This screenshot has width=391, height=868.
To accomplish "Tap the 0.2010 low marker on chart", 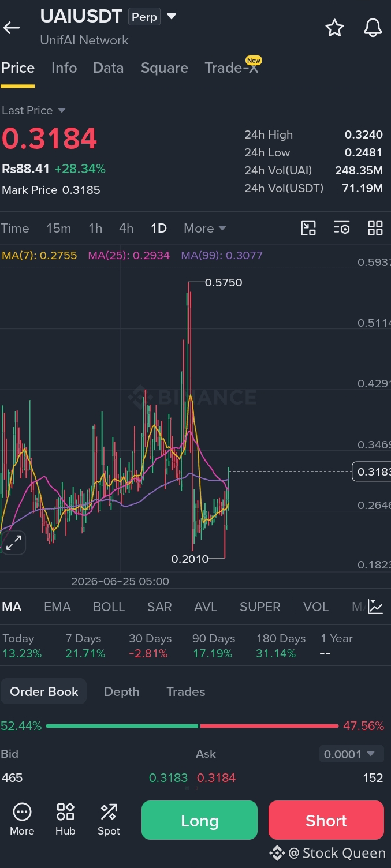I will (x=189, y=559).
